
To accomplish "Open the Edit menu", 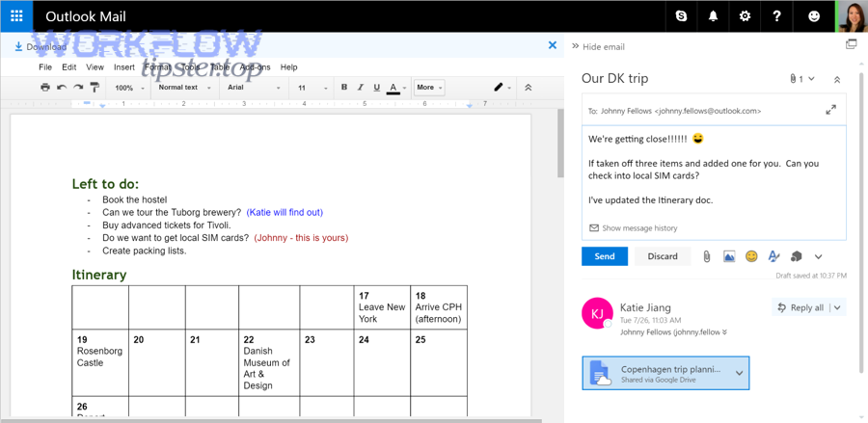I will [69, 66].
